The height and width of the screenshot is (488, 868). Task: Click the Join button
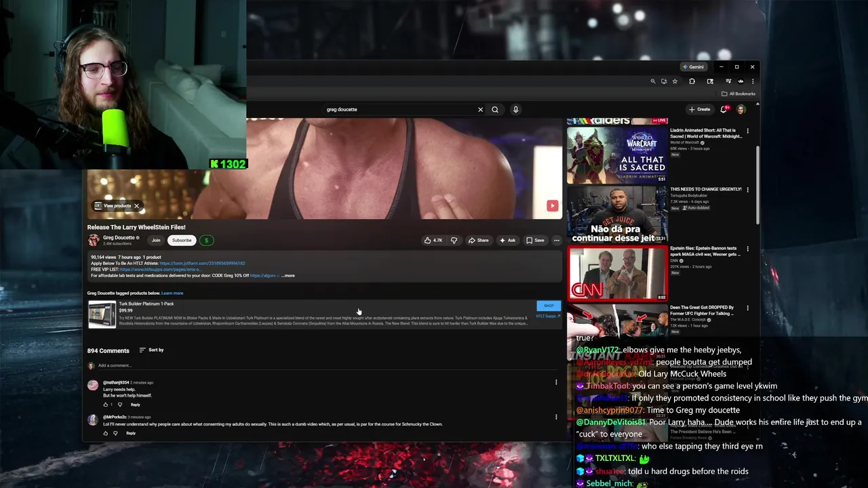click(156, 240)
